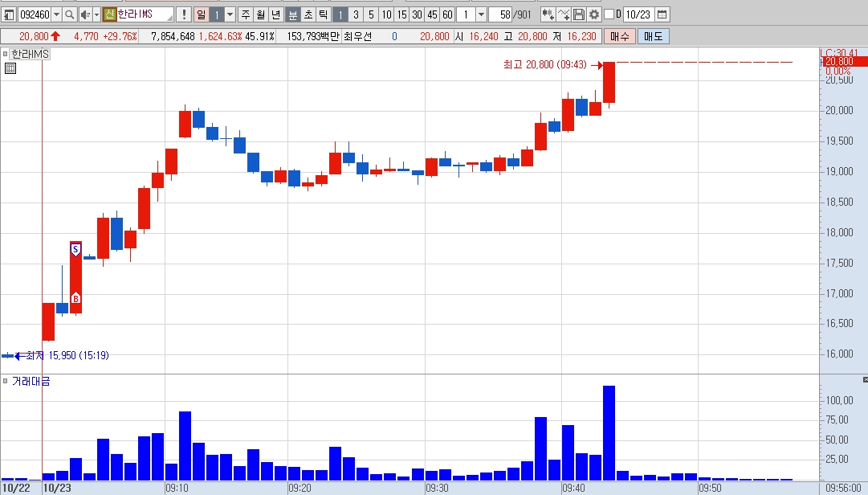
Task: Toggle the 분 minute chart mode
Action: (292, 14)
